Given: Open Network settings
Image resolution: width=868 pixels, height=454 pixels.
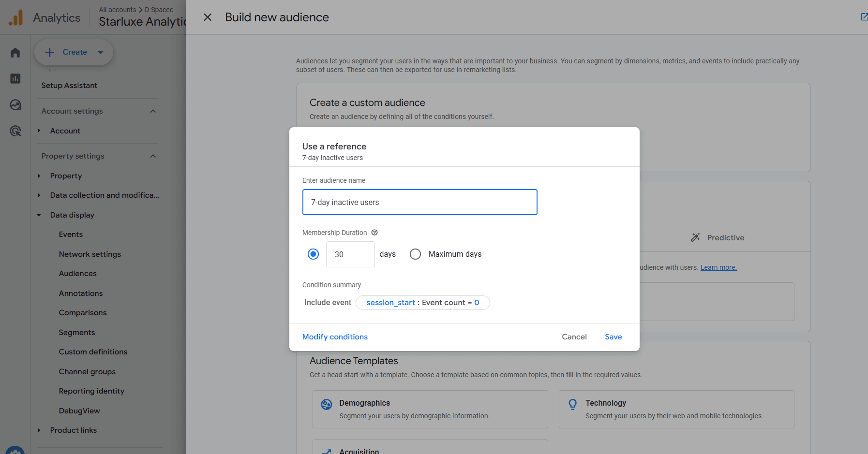Looking at the screenshot, I should tap(90, 254).
